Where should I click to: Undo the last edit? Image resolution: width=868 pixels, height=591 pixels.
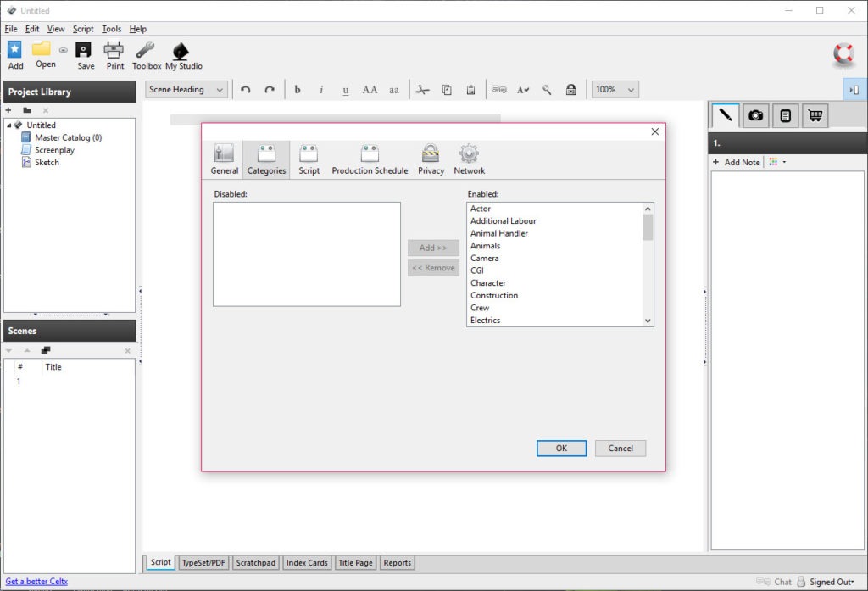[245, 90]
